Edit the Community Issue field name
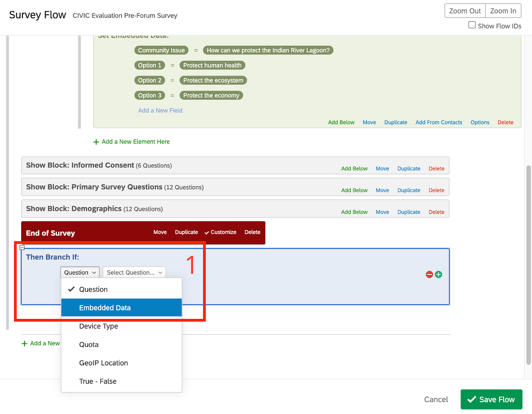 [x=161, y=50]
